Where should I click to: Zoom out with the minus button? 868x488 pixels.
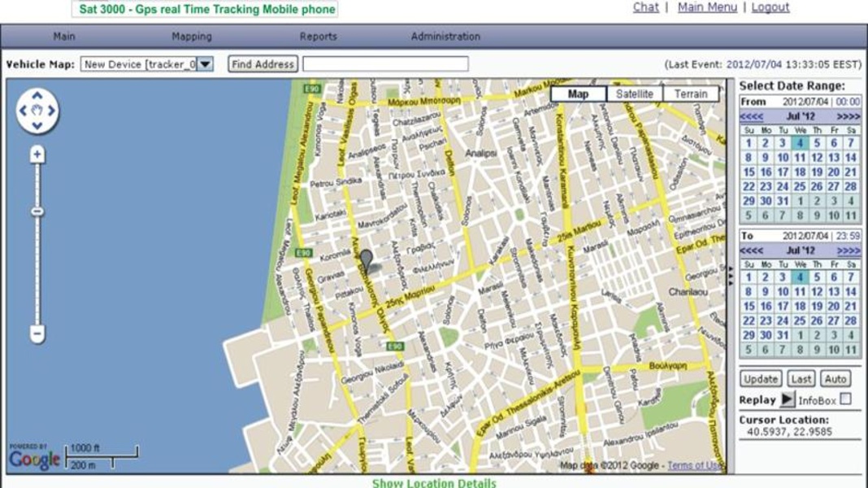coord(37,334)
